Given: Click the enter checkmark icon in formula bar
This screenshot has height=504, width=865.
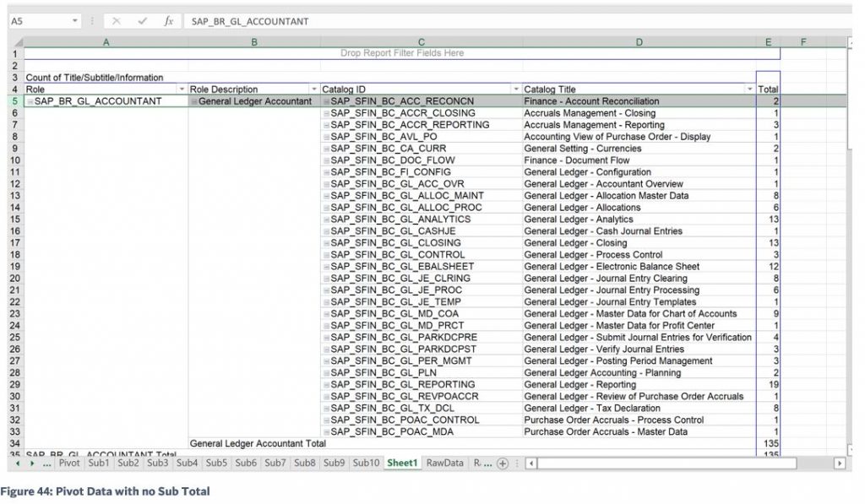Looking at the screenshot, I should point(143,21).
